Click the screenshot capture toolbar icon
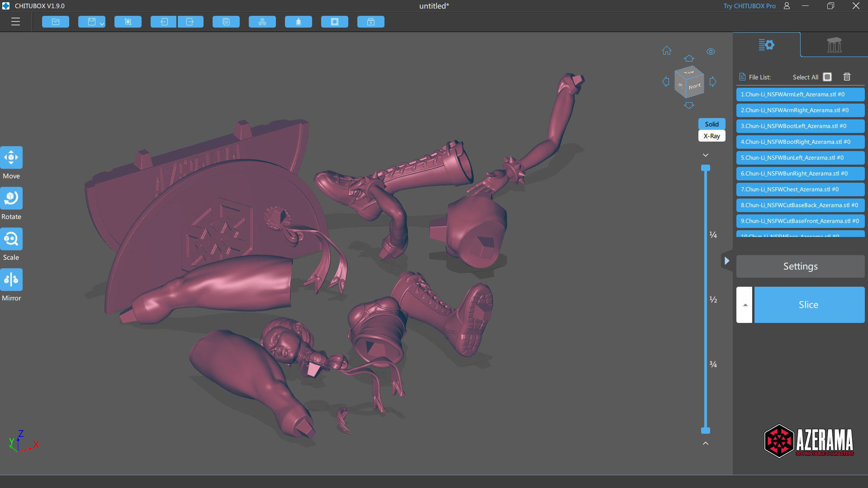This screenshot has height=488, width=868. click(128, 22)
